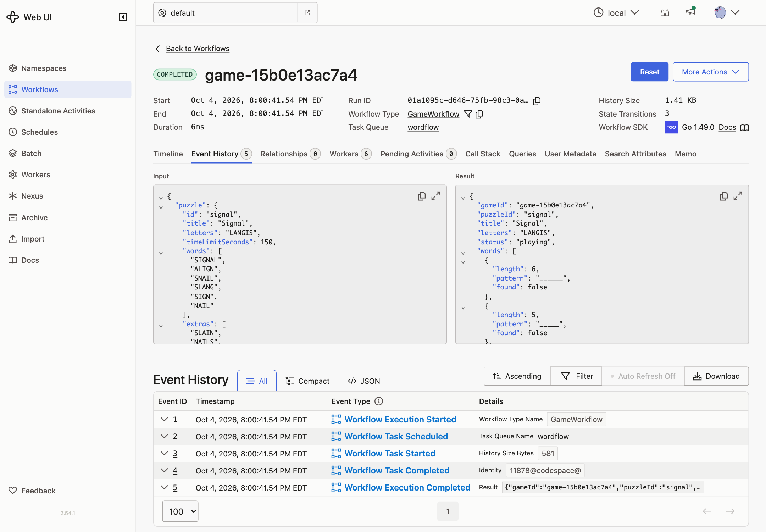This screenshot has width=766, height=532.
Task: Collapse the sidebar navigation panel
Action: [123, 17]
